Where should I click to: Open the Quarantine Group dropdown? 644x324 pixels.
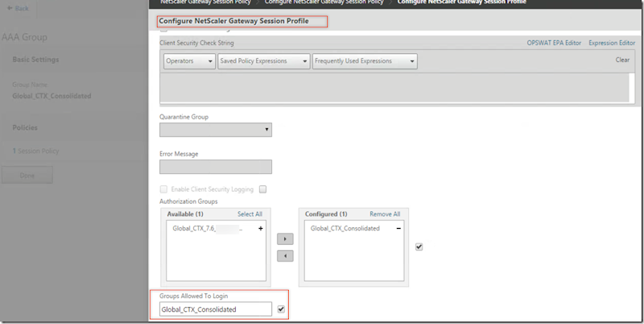[x=216, y=130]
